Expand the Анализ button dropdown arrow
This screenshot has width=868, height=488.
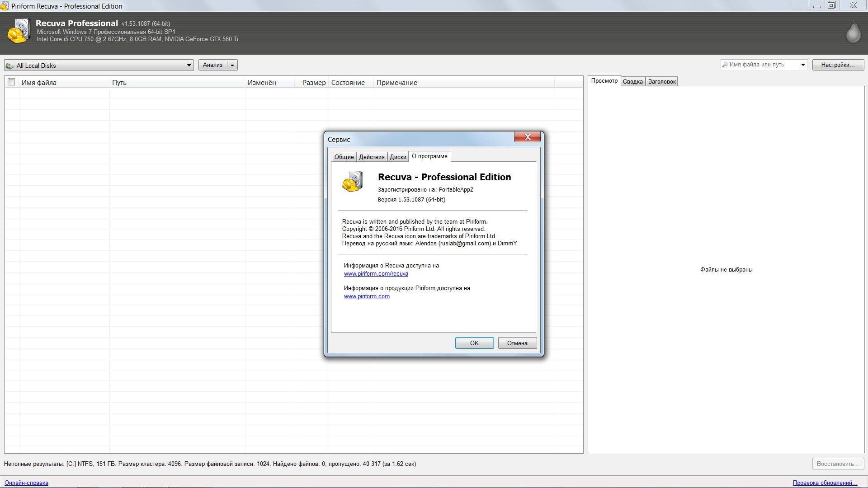pyautogui.click(x=232, y=65)
